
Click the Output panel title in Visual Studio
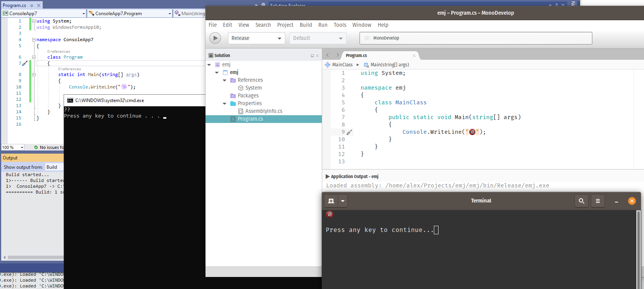[x=10, y=158]
